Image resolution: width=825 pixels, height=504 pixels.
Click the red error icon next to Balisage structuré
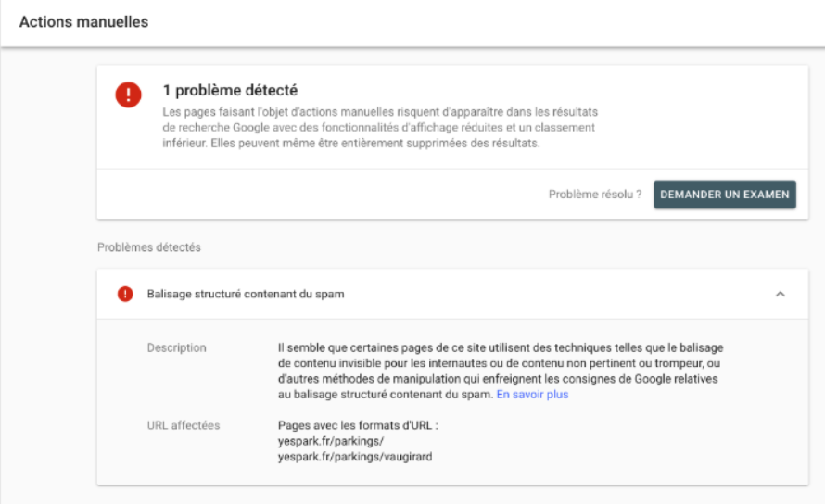point(125,294)
